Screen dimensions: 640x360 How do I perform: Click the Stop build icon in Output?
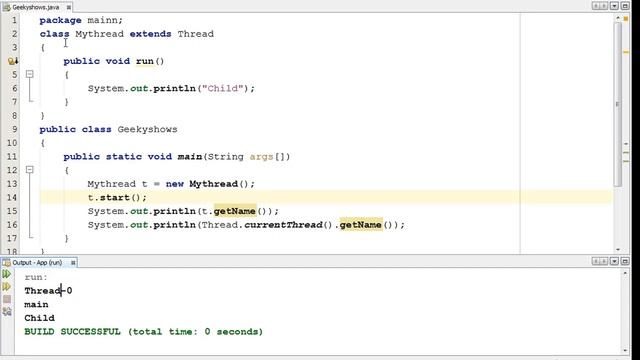[7, 299]
